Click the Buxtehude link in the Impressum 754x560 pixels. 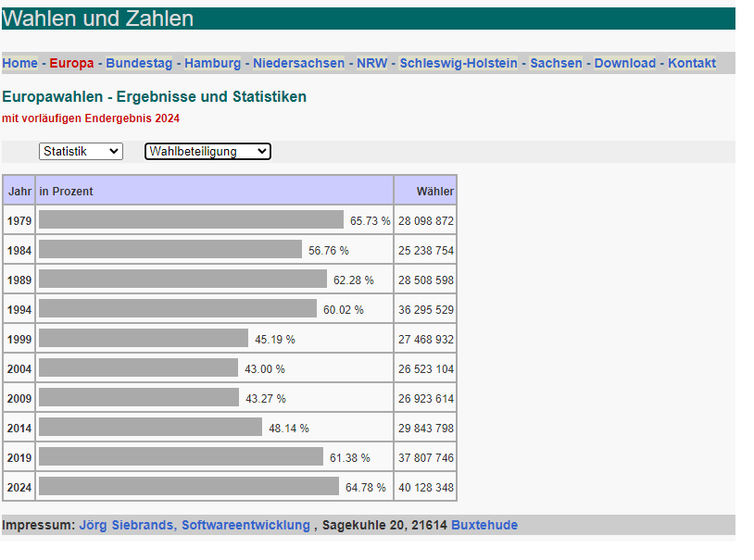coord(484,525)
